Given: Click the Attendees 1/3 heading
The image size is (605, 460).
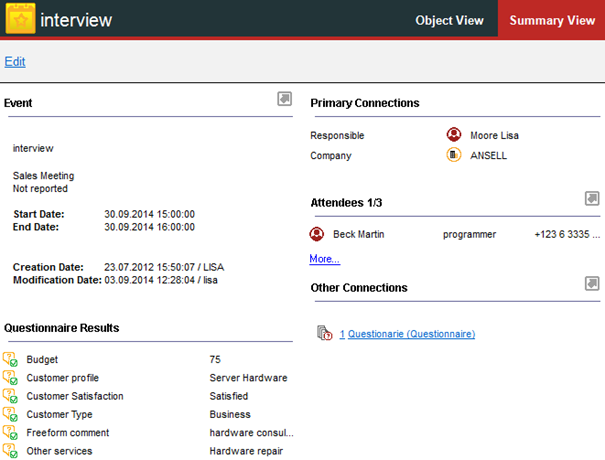Looking at the screenshot, I should pos(346,203).
